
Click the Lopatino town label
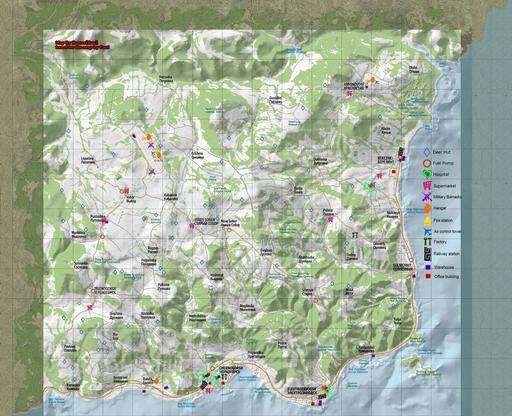[x=88, y=160]
